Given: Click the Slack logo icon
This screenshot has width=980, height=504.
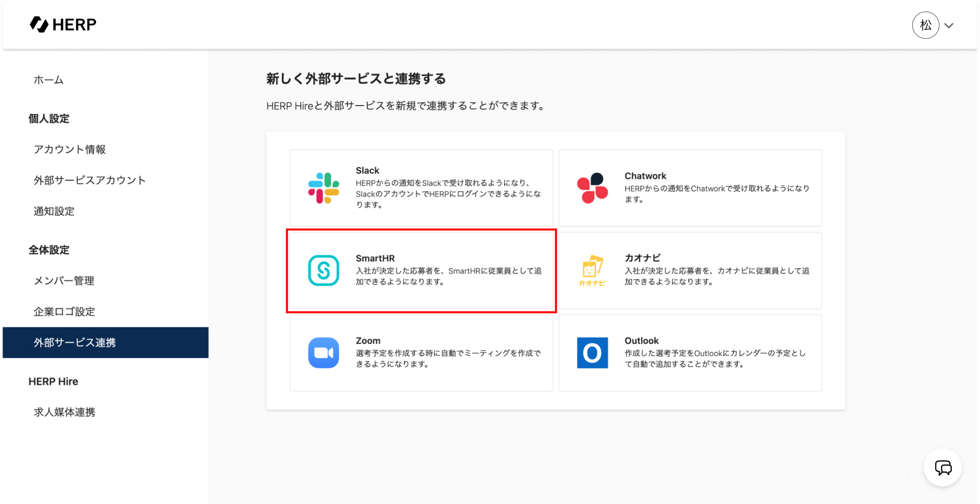Looking at the screenshot, I should point(323,188).
